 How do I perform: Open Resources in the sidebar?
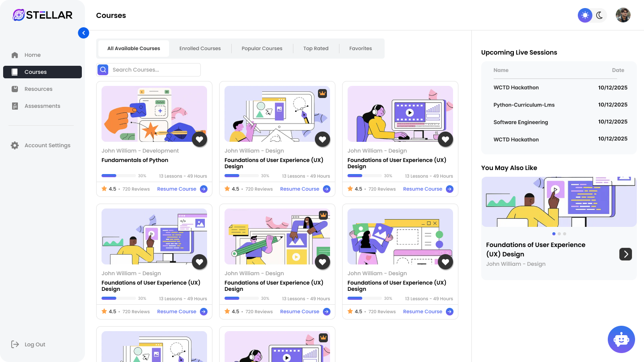(x=38, y=89)
